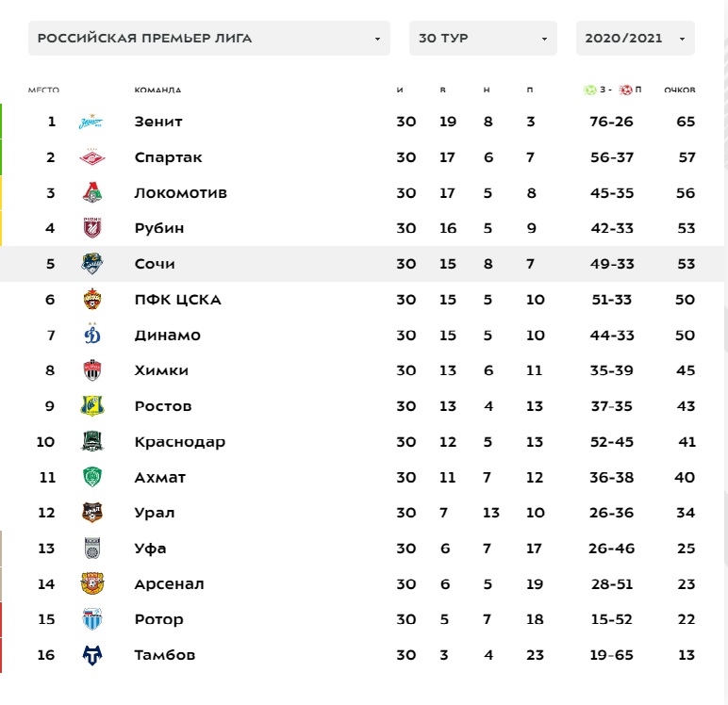Click the Ахмат team row
This screenshot has width=728, height=705.
(364, 477)
